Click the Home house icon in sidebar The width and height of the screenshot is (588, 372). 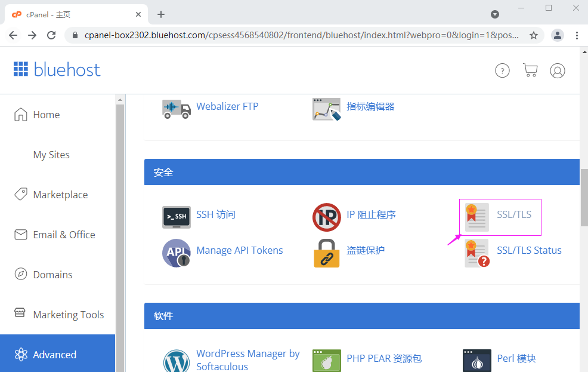[x=21, y=115]
